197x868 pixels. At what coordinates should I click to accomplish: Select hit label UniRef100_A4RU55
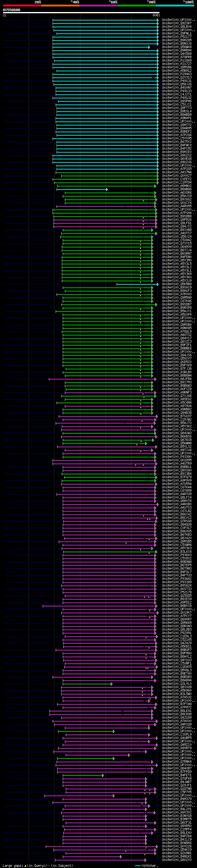pyautogui.click(x=177, y=206)
